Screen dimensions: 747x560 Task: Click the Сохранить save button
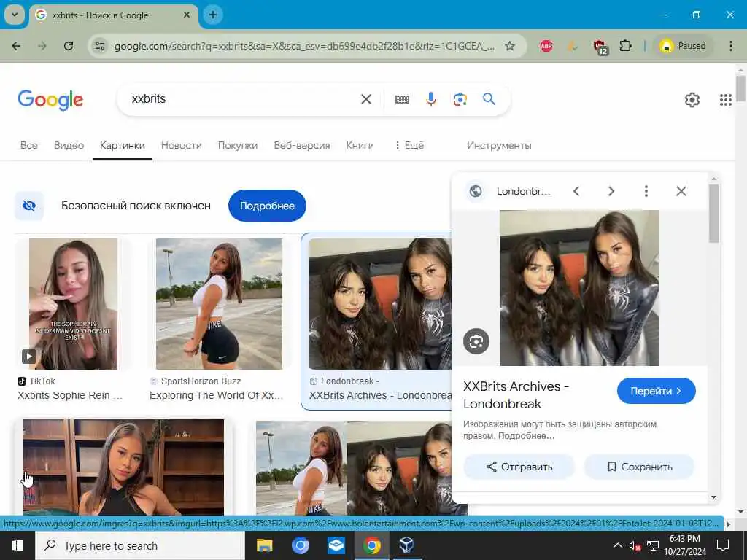pyautogui.click(x=639, y=467)
